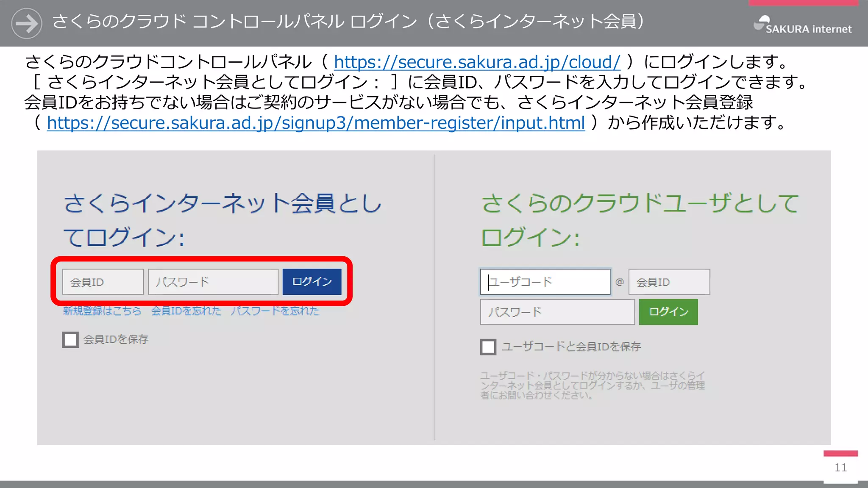This screenshot has width=868, height=488.
Task: Click the green ログイン button
Action: 668,312
